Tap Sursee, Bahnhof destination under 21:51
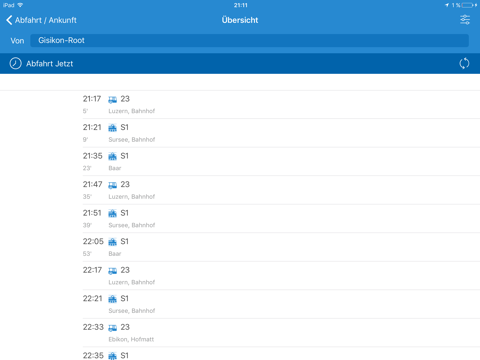Image resolution: width=480 pixels, height=360 pixels. click(132, 225)
